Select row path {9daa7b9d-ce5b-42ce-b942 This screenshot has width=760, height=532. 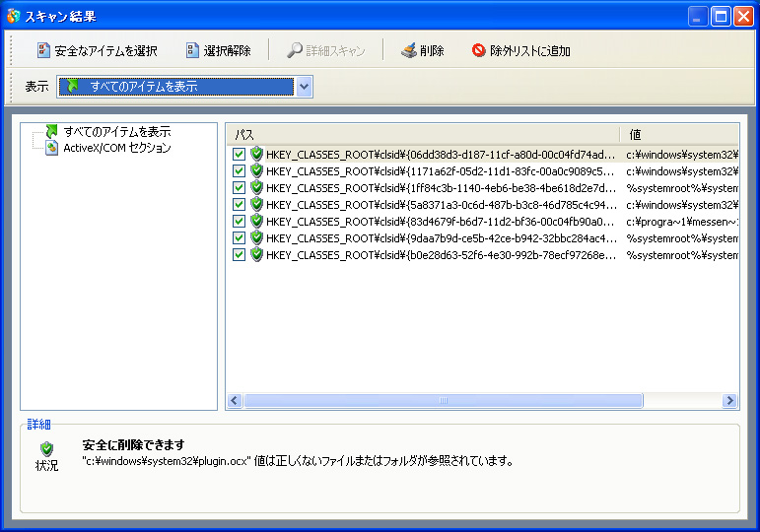click(441, 237)
